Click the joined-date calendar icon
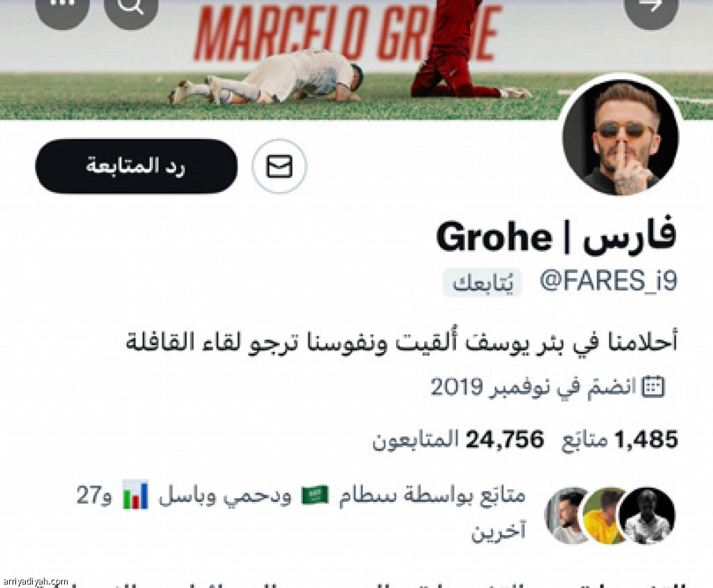This screenshot has width=713, height=588. [x=652, y=387]
